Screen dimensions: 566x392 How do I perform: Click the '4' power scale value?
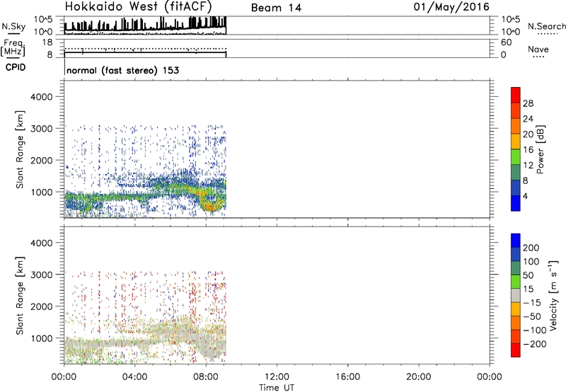[x=525, y=196]
